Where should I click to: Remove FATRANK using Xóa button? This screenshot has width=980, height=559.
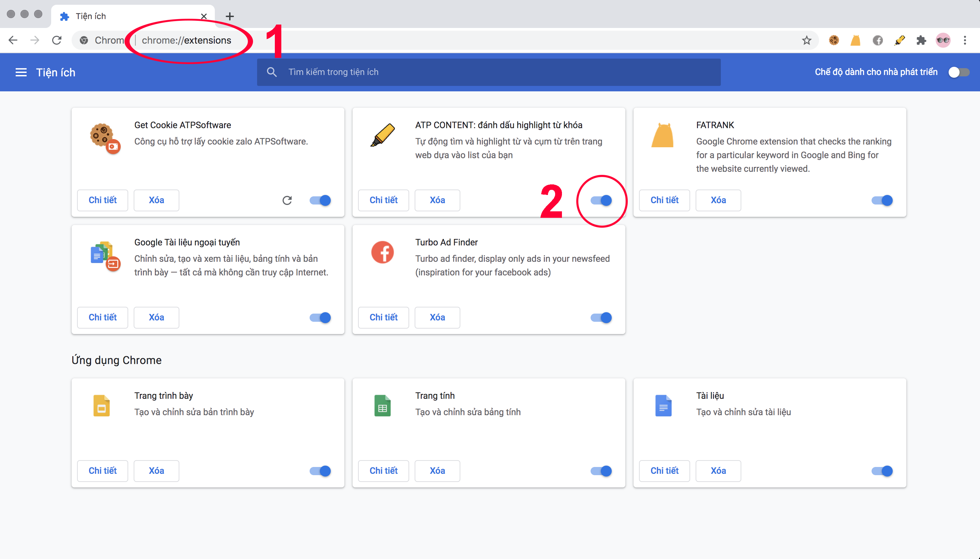click(x=718, y=200)
